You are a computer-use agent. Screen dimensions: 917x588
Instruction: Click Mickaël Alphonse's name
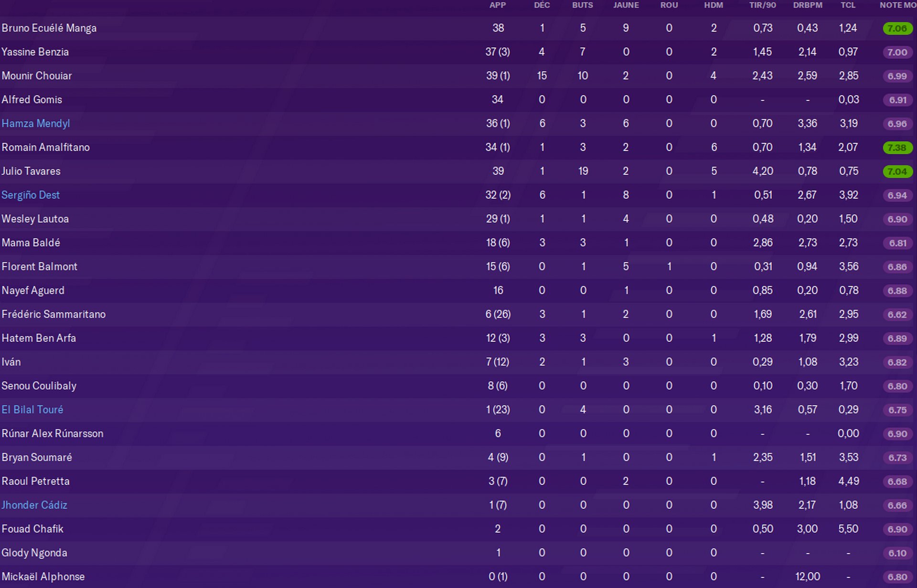(x=43, y=577)
